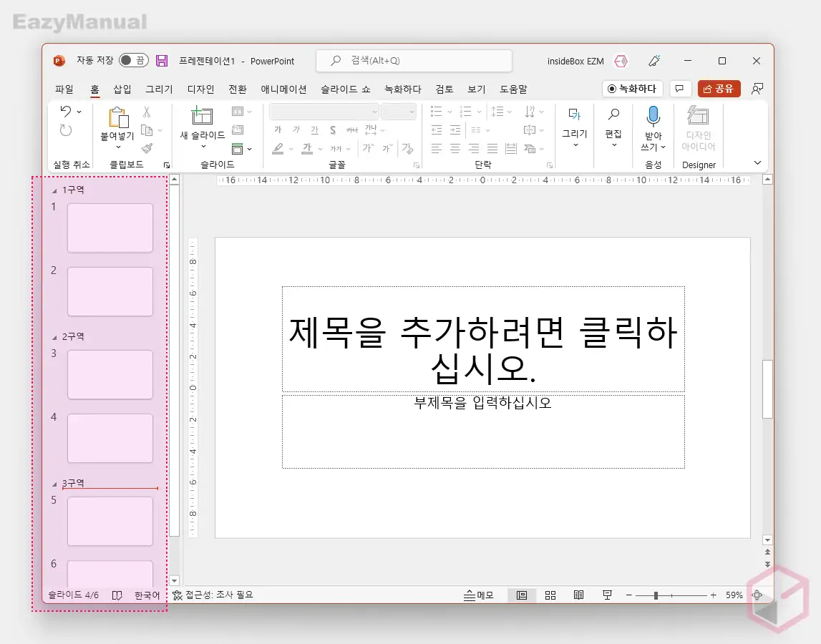Click the Share (공유) button
Viewport: 821px width, 644px height.
[x=719, y=89]
